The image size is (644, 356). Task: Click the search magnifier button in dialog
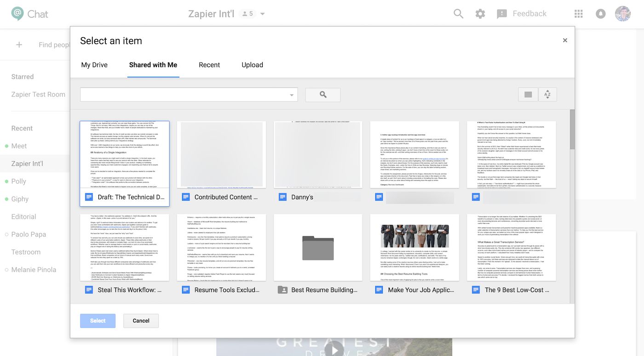pos(323,95)
